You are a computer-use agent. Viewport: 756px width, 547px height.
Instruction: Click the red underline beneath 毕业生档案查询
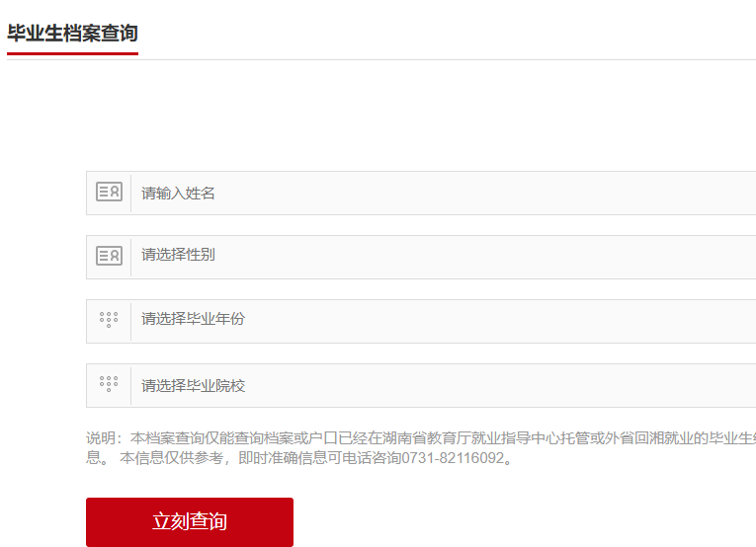(x=72, y=53)
